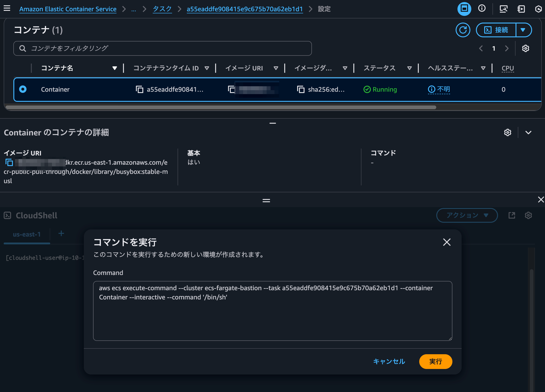The width and height of the screenshot is (545, 392).
Task: Add a new CloudShell tab with plus
Action: point(61,234)
